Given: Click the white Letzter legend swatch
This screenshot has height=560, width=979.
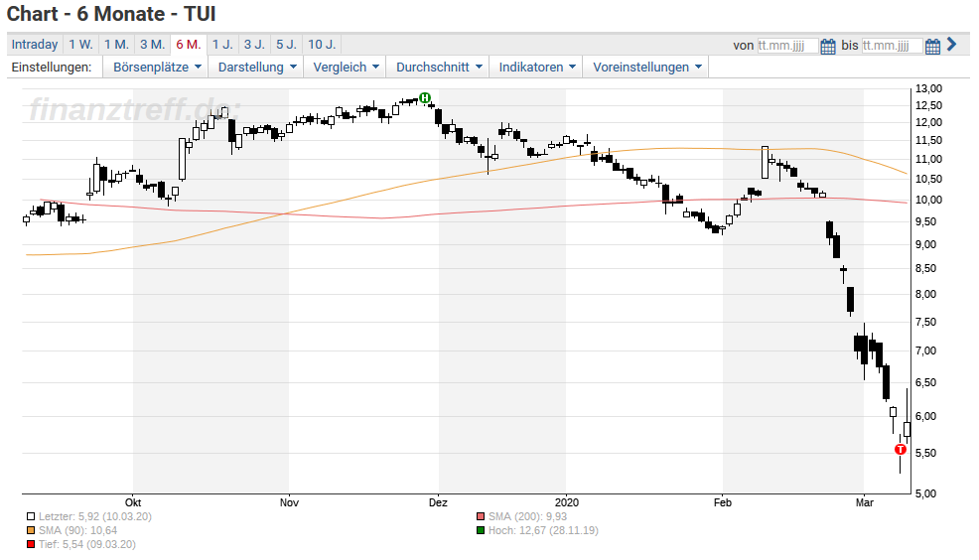Looking at the screenshot, I should [x=31, y=517].
